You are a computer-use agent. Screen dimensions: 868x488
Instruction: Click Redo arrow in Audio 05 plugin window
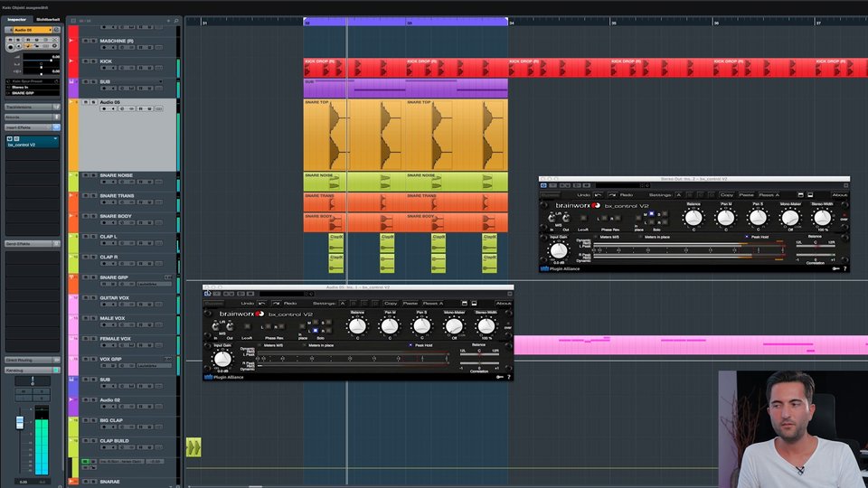(x=277, y=304)
